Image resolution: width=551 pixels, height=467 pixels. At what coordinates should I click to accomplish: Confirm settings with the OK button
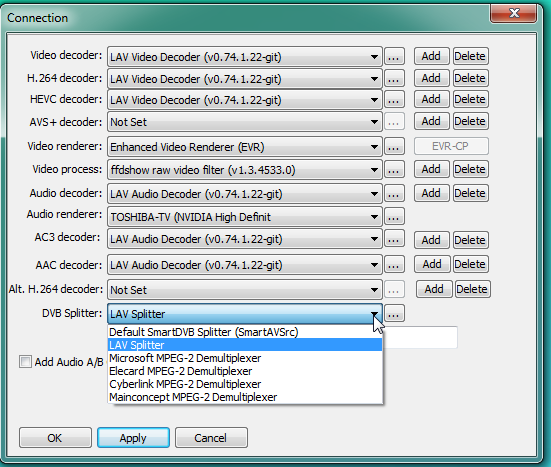(x=55, y=438)
